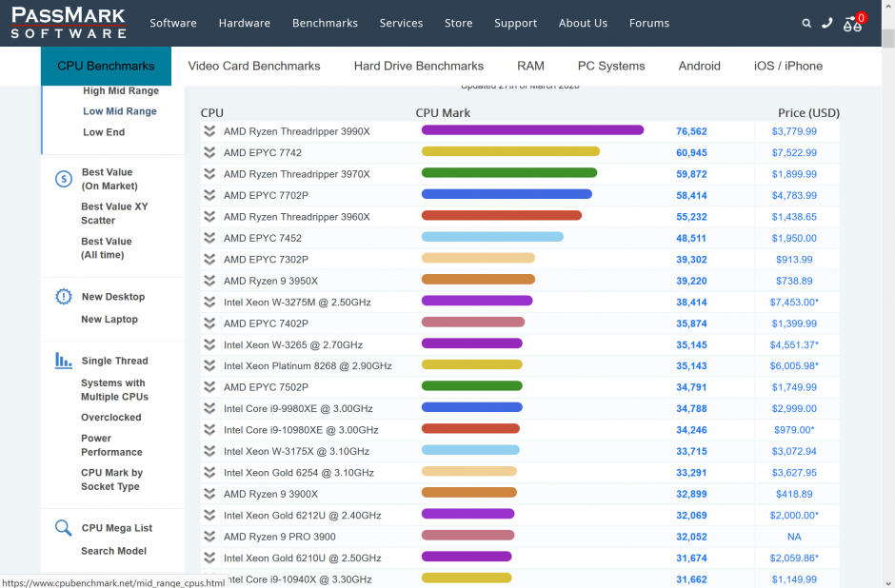
Task: Expand details for Intel Xeon Platinum 8268
Action: click(x=209, y=366)
